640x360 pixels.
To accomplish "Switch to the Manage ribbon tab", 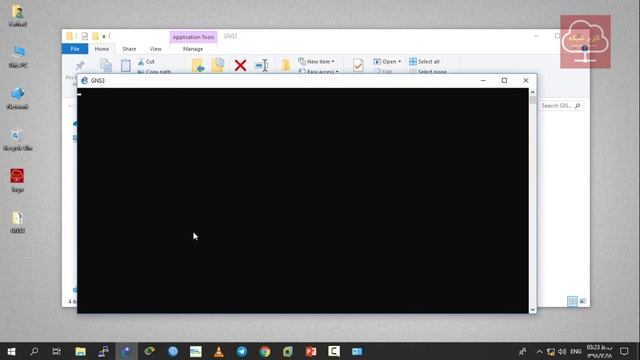I will [193, 49].
